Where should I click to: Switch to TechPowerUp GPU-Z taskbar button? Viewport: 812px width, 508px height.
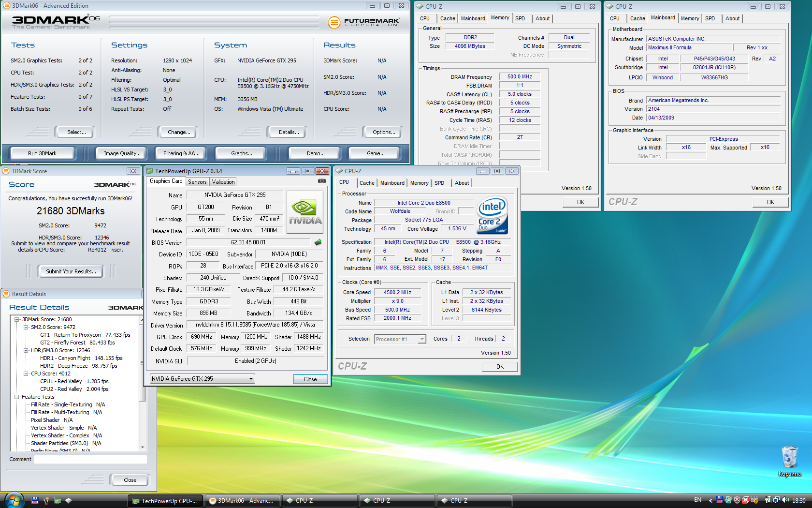pos(165,501)
